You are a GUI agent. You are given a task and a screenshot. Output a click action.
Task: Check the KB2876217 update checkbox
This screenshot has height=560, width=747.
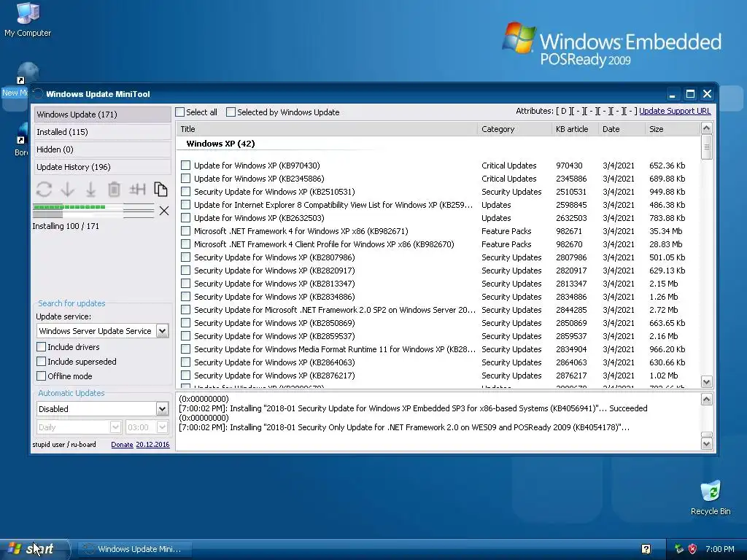(186, 376)
